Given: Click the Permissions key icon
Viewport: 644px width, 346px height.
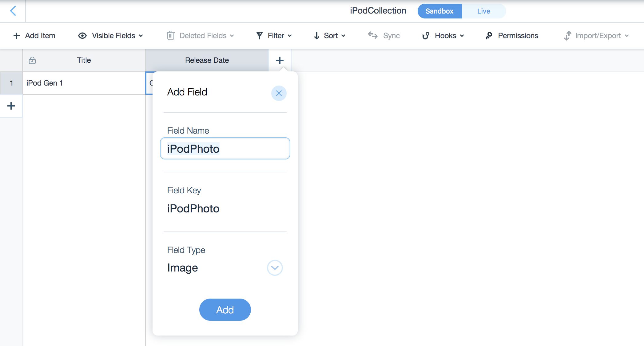Looking at the screenshot, I should coord(489,36).
